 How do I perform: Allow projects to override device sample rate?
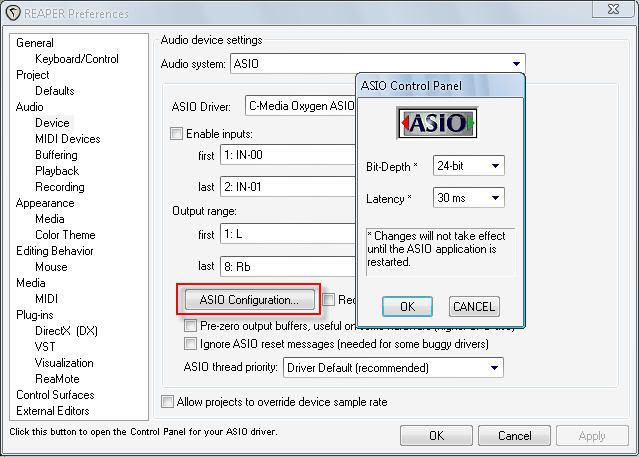click(167, 402)
